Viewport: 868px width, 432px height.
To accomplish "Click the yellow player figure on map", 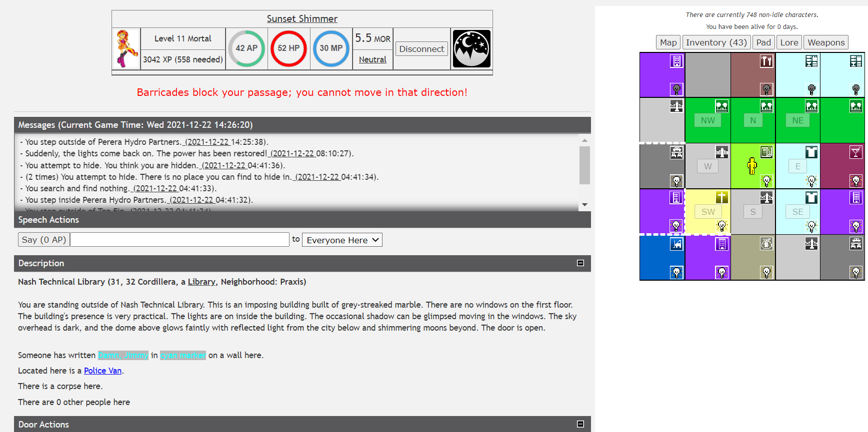I will click(751, 166).
